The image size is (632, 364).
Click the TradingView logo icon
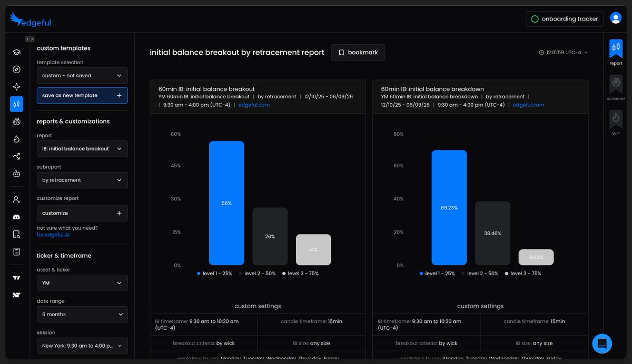(16, 278)
